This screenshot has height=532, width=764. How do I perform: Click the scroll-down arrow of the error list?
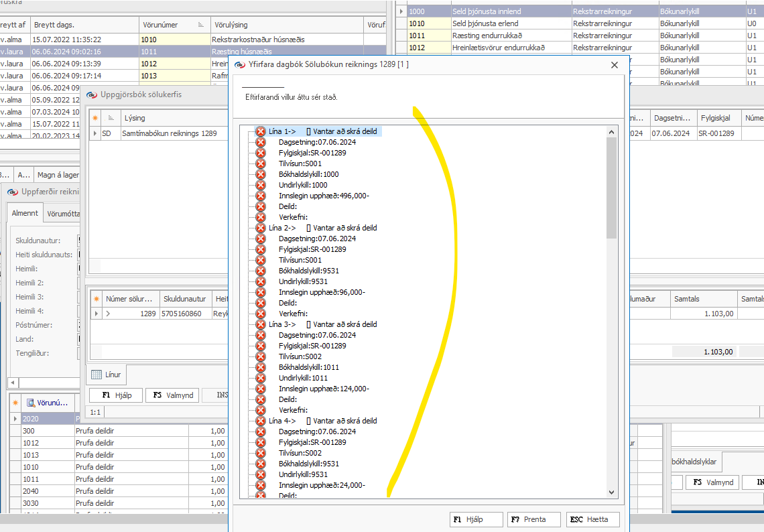coord(611,492)
